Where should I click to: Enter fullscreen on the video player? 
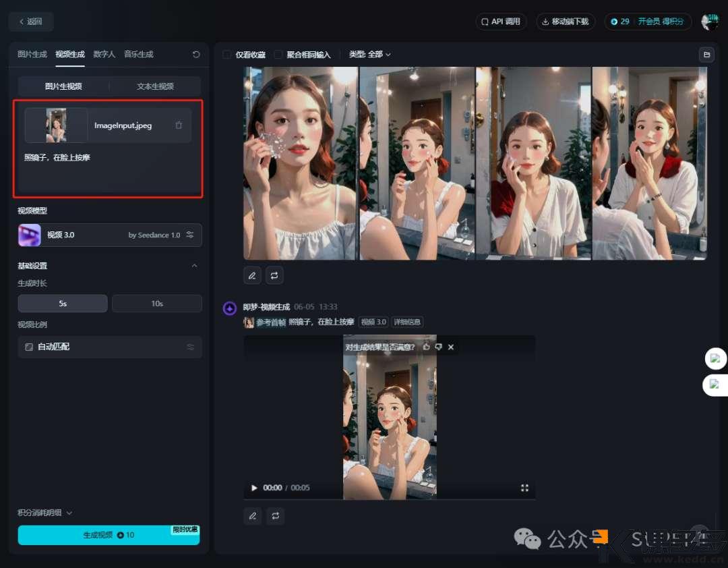tap(524, 488)
